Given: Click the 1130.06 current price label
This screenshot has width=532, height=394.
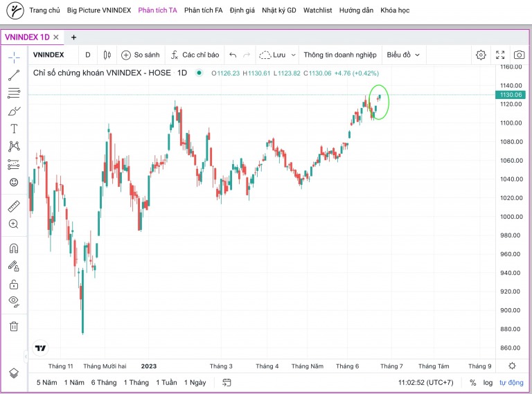Looking at the screenshot, I should [511, 95].
